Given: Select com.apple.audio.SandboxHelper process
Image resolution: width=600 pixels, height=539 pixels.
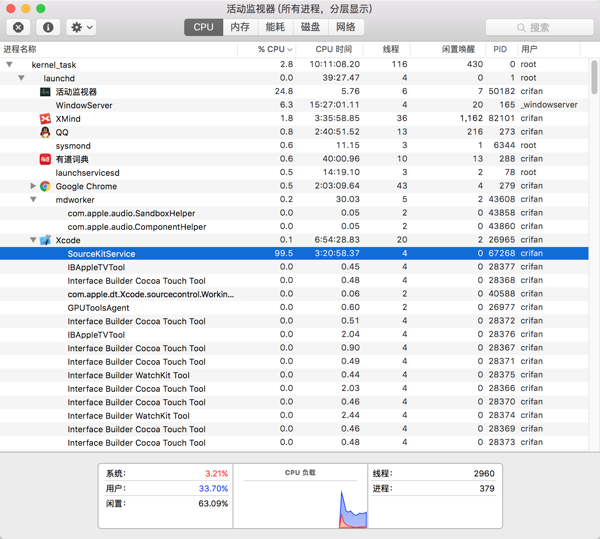Looking at the screenshot, I should (x=294, y=213).
